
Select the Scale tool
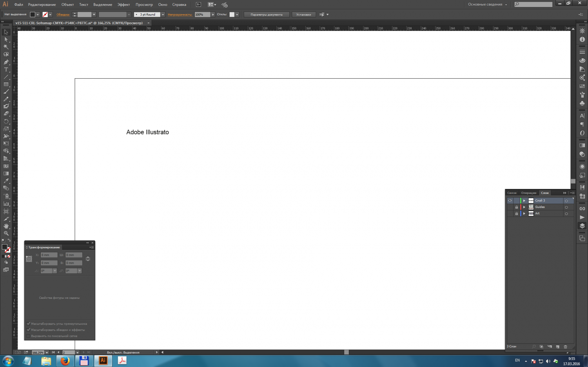(x=6, y=129)
